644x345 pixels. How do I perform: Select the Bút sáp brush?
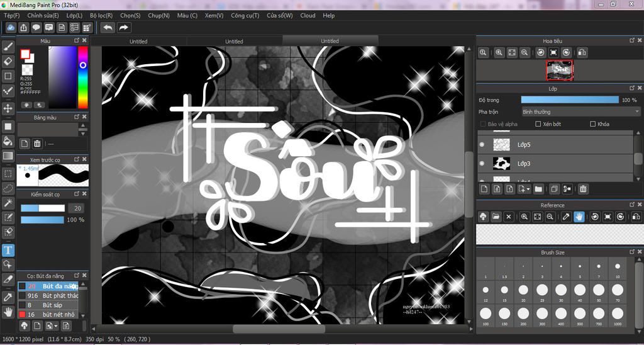pyautogui.click(x=48, y=305)
